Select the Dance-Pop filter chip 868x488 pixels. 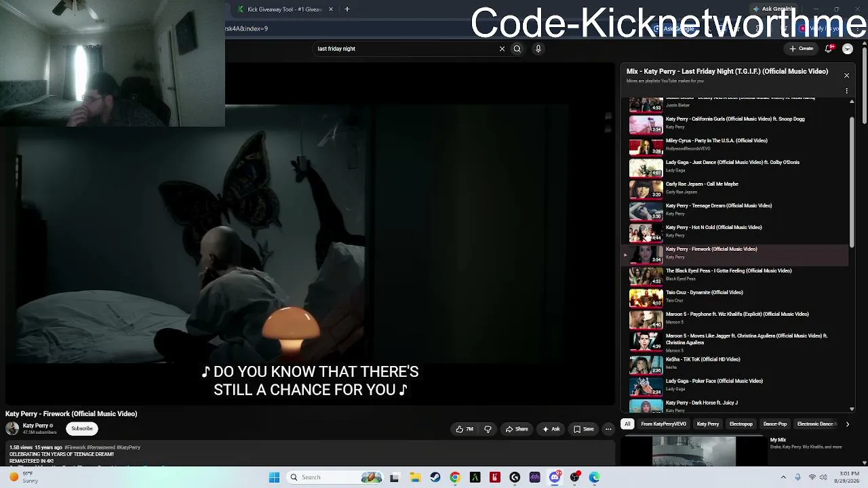tap(775, 424)
